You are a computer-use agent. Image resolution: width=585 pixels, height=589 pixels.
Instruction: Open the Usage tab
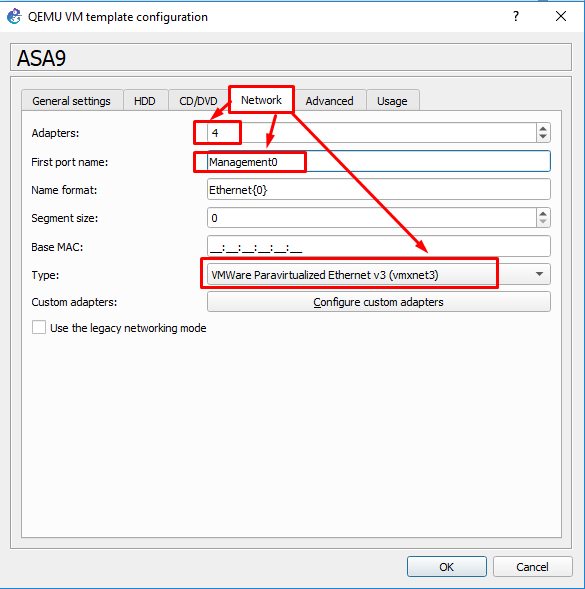click(x=392, y=101)
